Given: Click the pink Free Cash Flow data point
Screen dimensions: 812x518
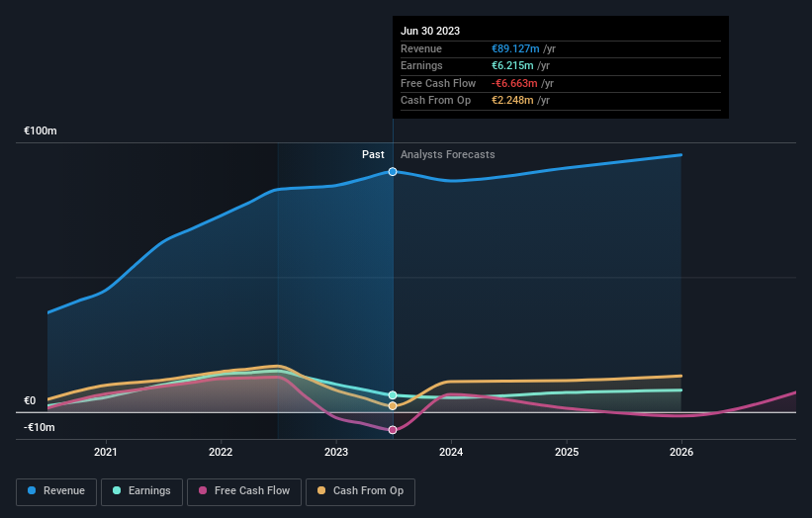Looking at the screenshot, I should tap(393, 430).
